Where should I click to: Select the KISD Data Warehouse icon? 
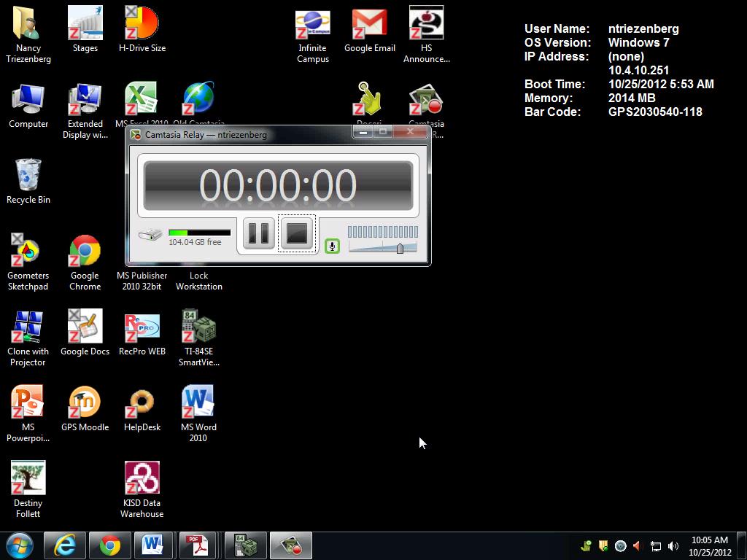(x=142, y=489)
